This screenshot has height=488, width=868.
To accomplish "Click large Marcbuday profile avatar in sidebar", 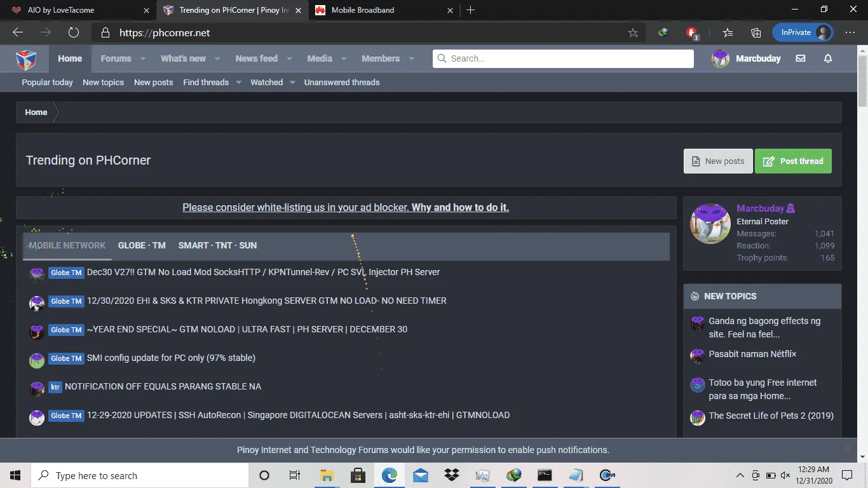I will [710, 224].
